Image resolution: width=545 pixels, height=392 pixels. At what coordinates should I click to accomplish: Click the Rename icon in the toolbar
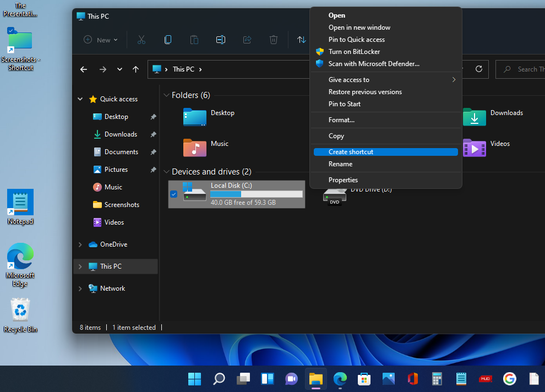pyautogui.click(x=220, y=40)
